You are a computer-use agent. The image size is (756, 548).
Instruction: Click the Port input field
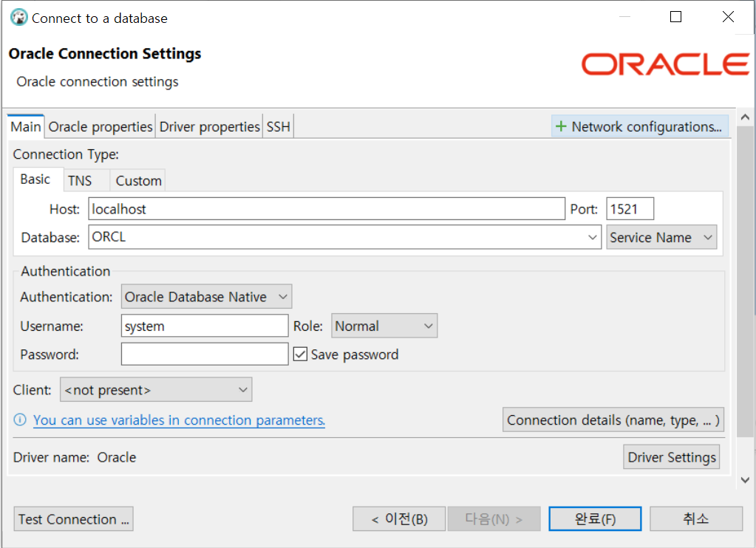pos(630,209)
